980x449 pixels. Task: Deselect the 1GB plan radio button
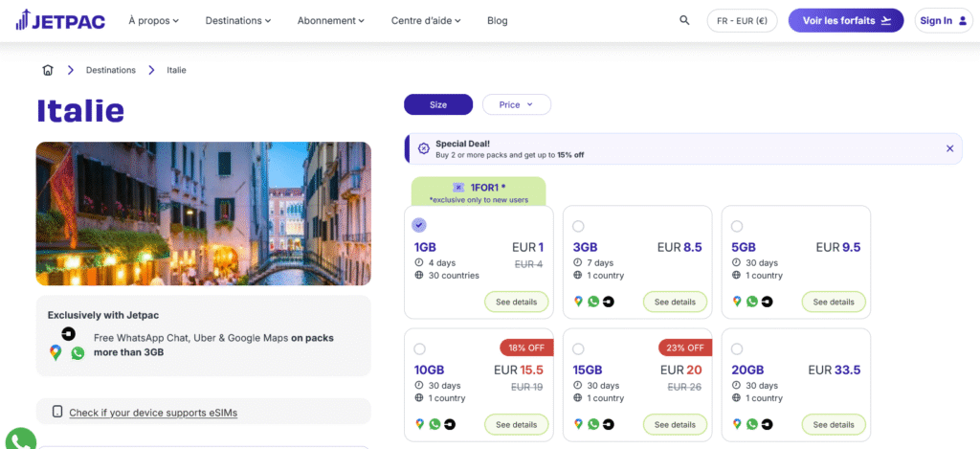pos(419,226)
